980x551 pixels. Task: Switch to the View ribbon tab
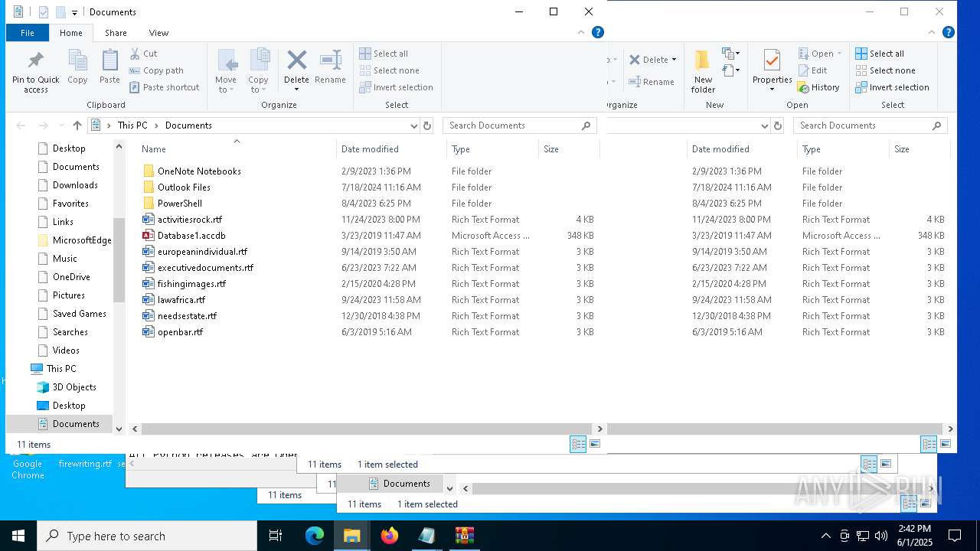(x=158, y=33)
